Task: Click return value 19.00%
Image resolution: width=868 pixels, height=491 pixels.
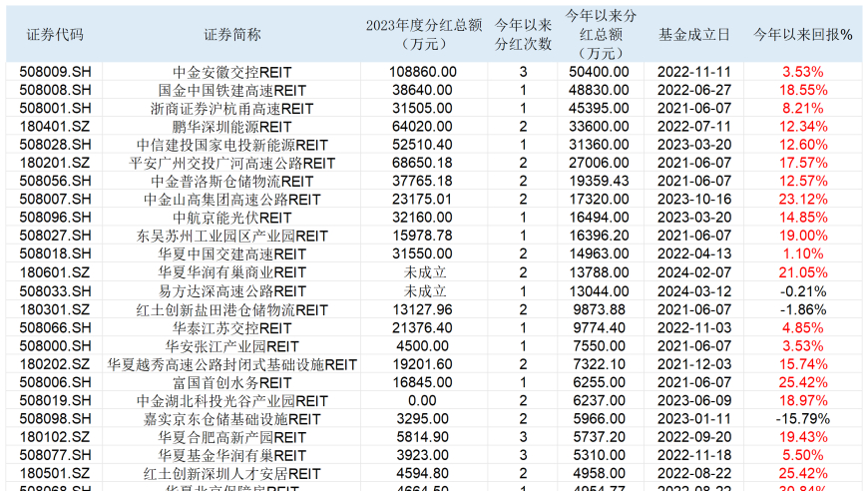Action: coord(803,237)
